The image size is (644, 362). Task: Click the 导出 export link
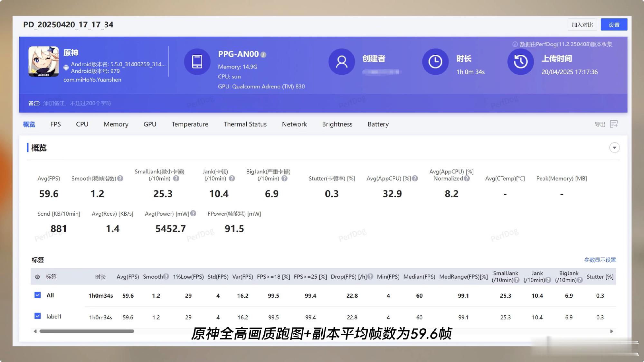coord(600,124)
